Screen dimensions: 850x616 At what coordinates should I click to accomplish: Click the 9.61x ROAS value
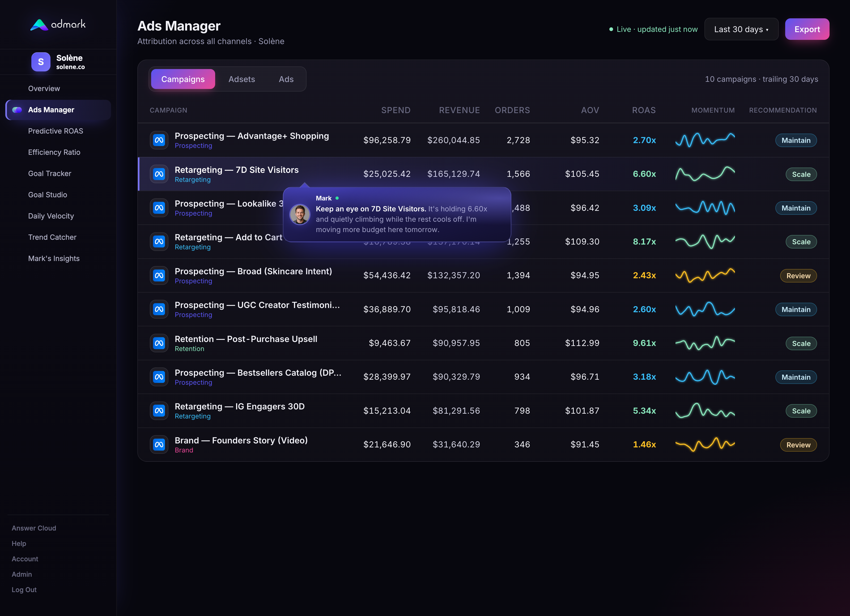pos(644,343)
